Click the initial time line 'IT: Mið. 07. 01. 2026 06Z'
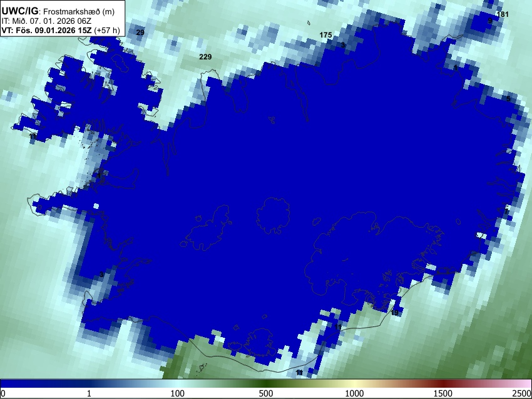The height and width of the screenshot is (399, 532). [46, 21]
